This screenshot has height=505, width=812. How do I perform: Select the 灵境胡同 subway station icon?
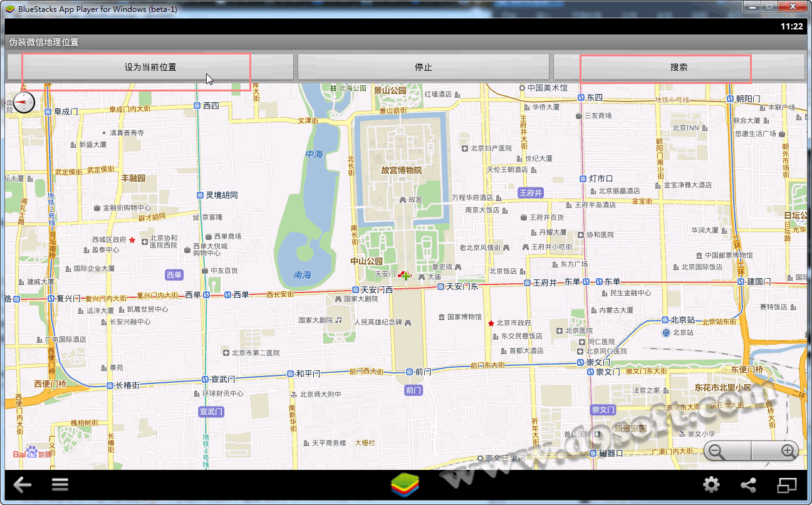tap(200, 195)
